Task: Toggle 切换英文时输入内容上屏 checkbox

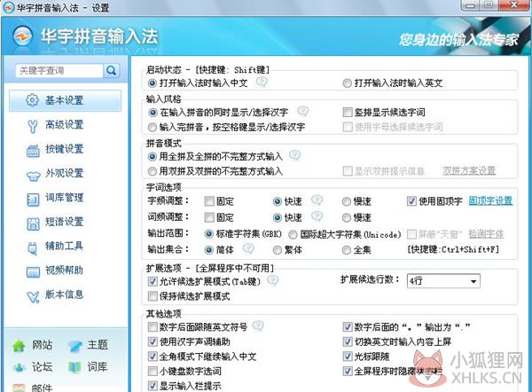Action: (348, 341)
